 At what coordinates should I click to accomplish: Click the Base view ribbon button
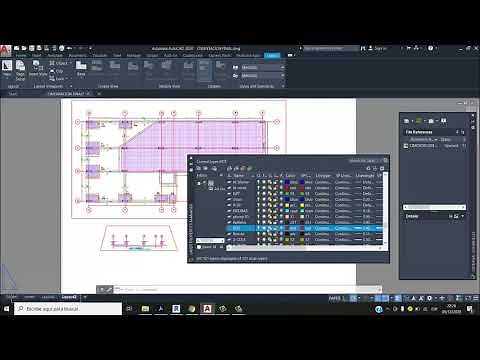point(81,68)
